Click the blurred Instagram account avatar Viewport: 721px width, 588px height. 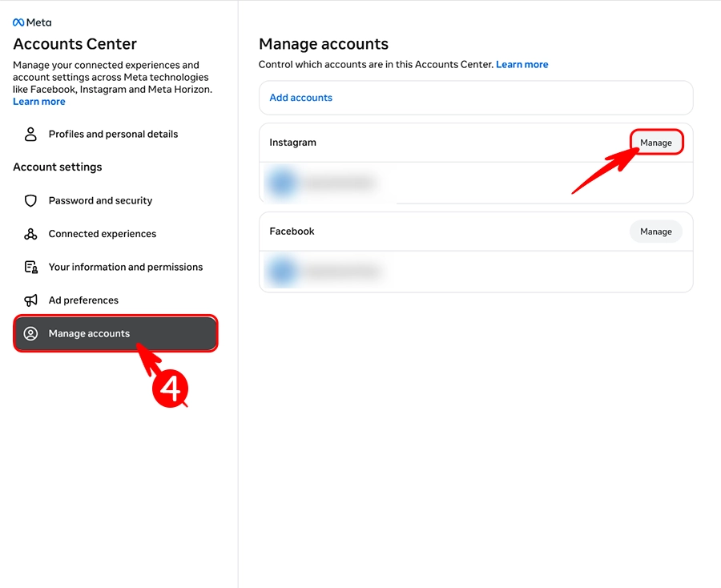[282, 183]
